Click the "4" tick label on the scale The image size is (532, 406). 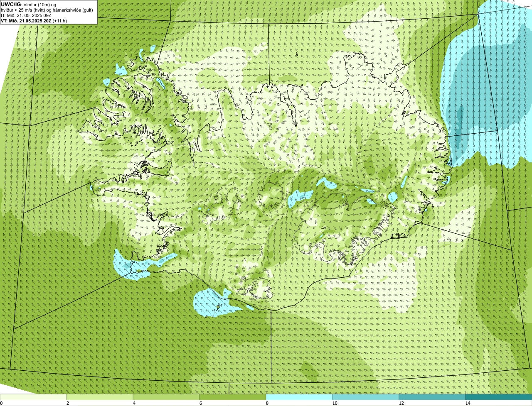(134, 403)
